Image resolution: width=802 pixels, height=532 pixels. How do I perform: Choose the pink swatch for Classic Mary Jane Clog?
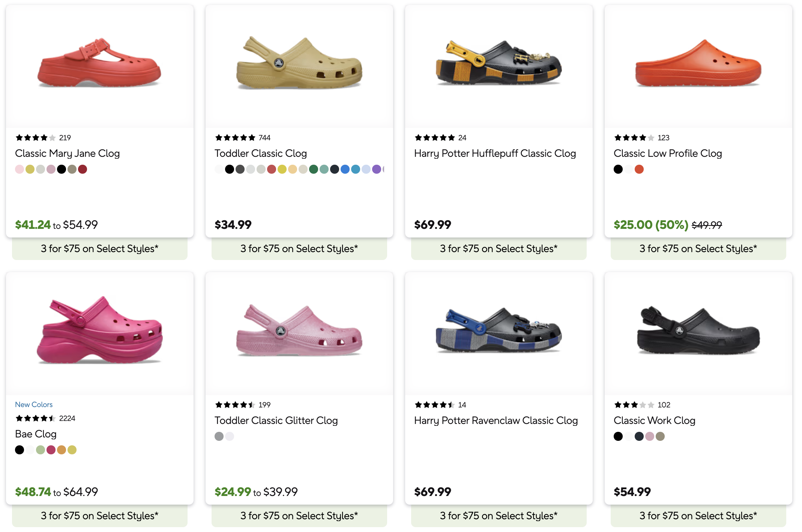coord(20,169)
